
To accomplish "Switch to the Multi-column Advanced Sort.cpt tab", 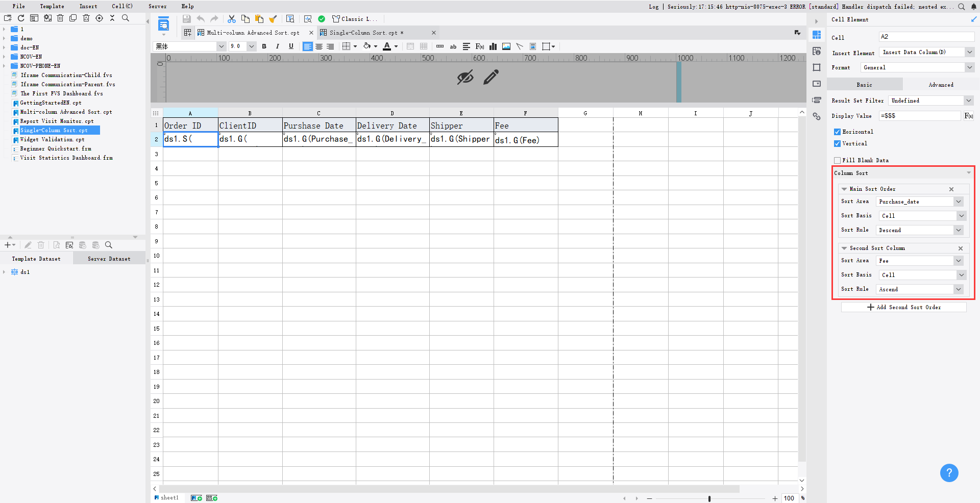I will tap(253, 33).
